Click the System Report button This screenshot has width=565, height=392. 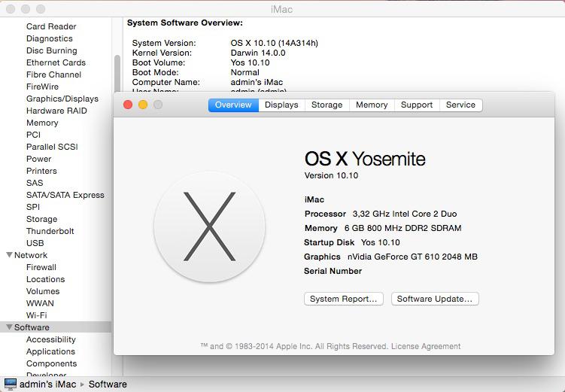pyautogui.click(x=344, y=299)
